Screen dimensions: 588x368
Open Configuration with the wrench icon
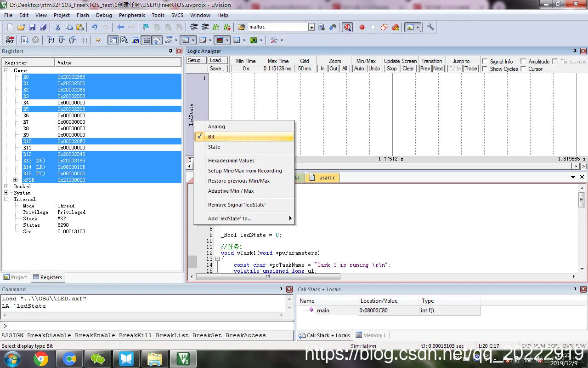tap(430, 27)
